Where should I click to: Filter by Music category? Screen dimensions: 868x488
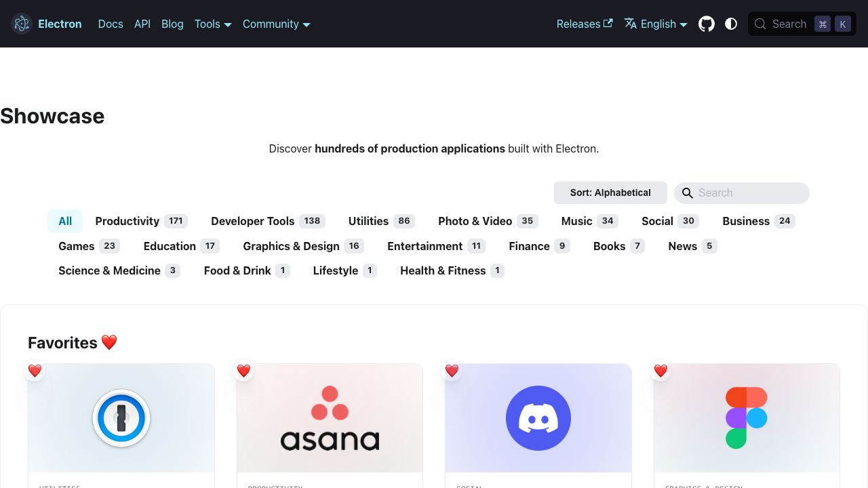pyautogui.click(x=590, y=221)
